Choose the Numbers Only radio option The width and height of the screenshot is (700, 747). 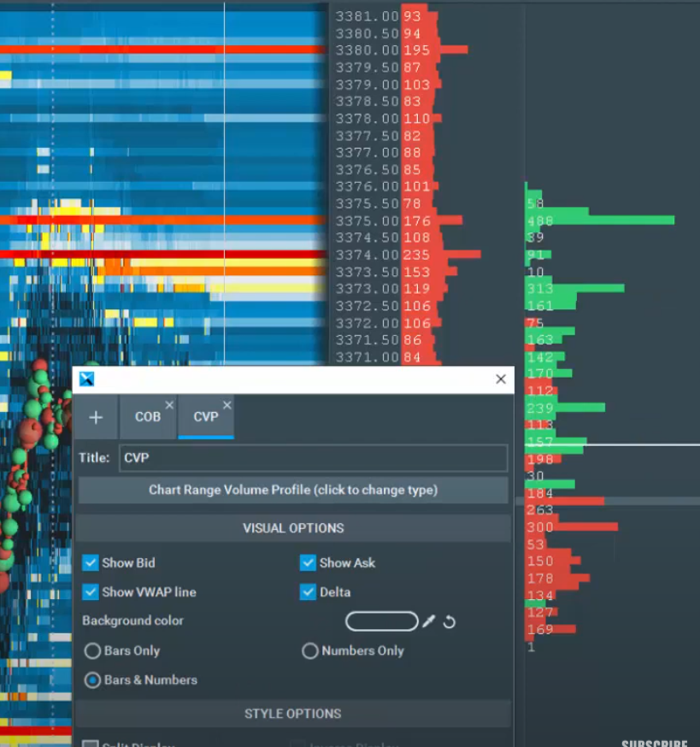coord(310,651)
